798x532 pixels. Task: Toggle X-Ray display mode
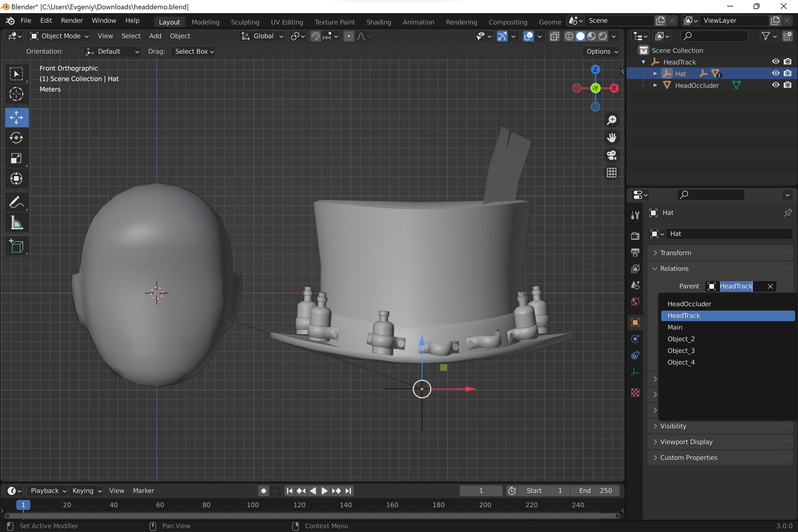(x=554, y=36)
